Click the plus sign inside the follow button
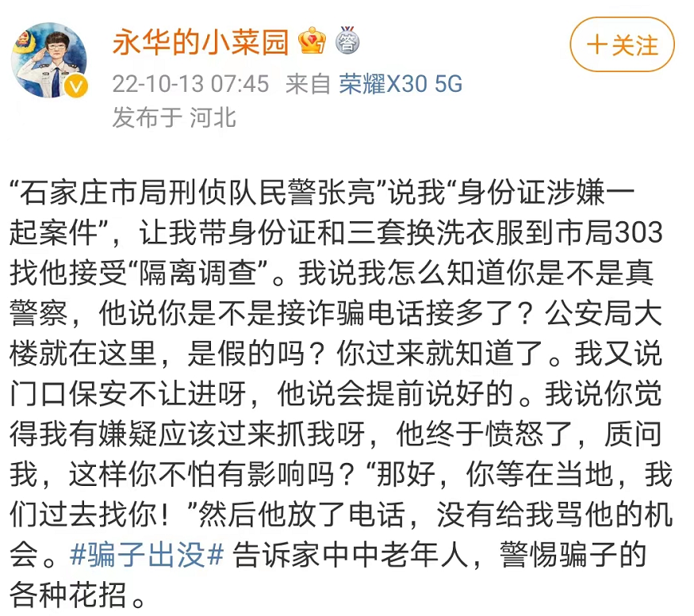 596,45
